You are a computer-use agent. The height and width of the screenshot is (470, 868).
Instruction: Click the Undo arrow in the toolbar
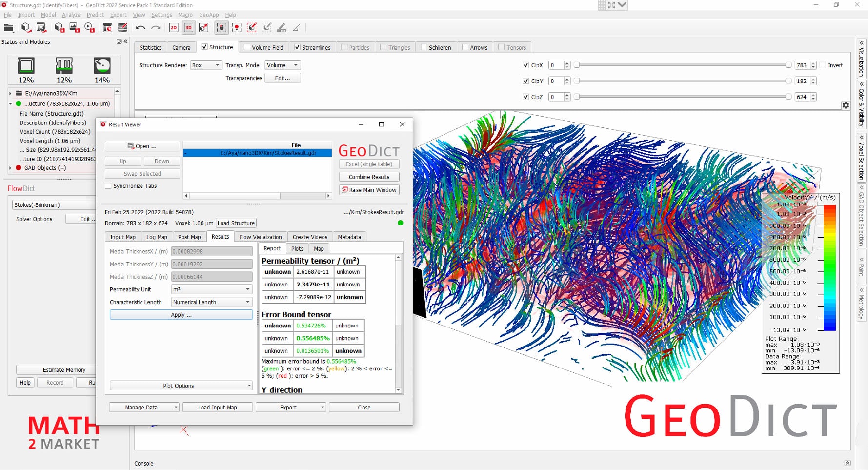click(140, 28)
